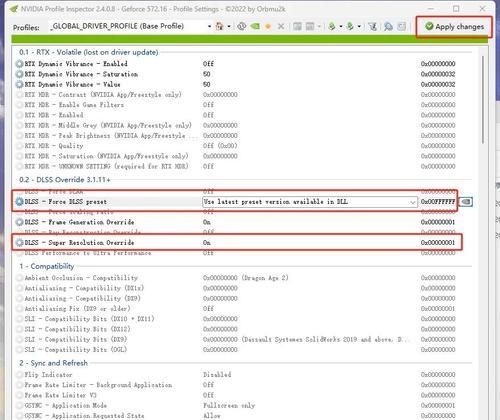The image size is (500, 420).
Task: Click the remove application from profile icon
Action: (x=310, y=26)
